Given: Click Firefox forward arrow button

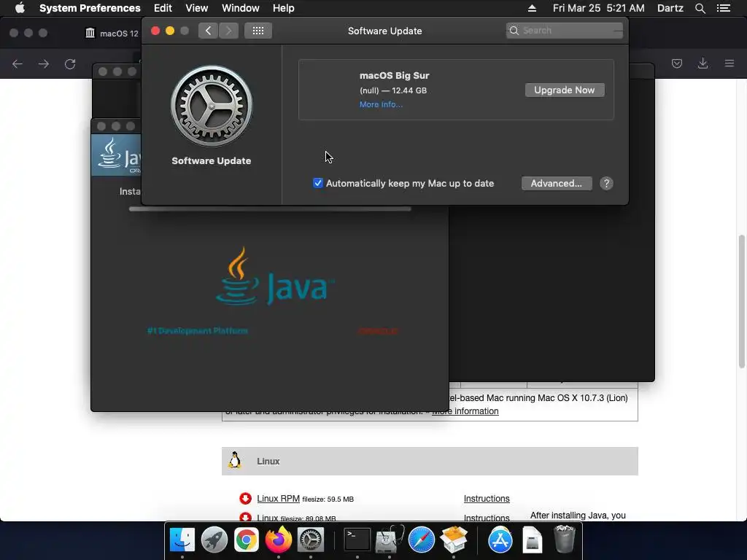Looking at the screenshot, I should [44, 64].
